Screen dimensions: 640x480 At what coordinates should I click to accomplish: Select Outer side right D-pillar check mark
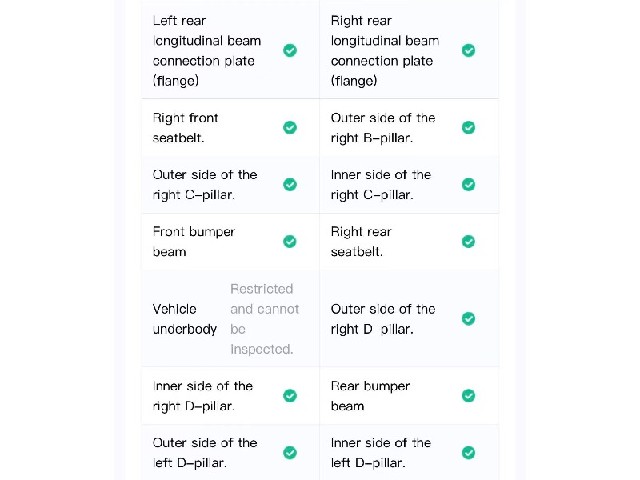click(x=468, y=319)
